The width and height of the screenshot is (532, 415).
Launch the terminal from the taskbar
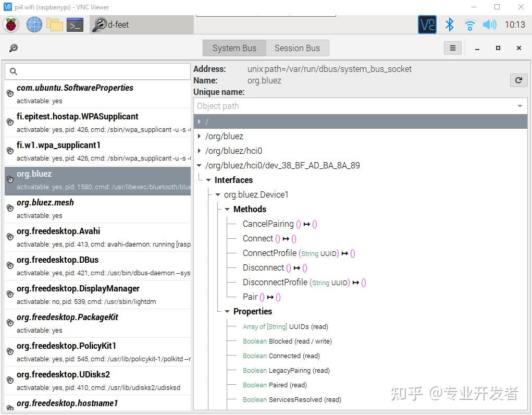pos(75,25)
